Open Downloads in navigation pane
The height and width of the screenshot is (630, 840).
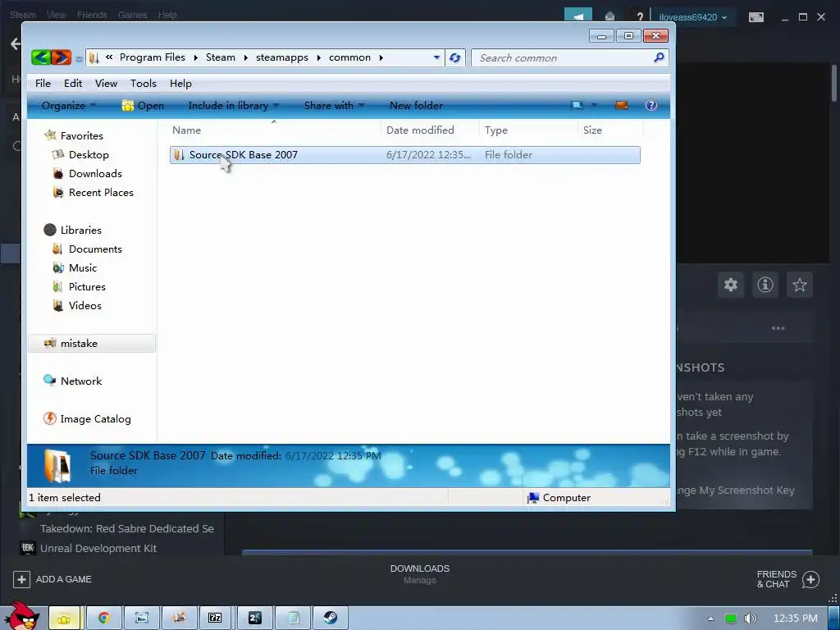(95, 174)
